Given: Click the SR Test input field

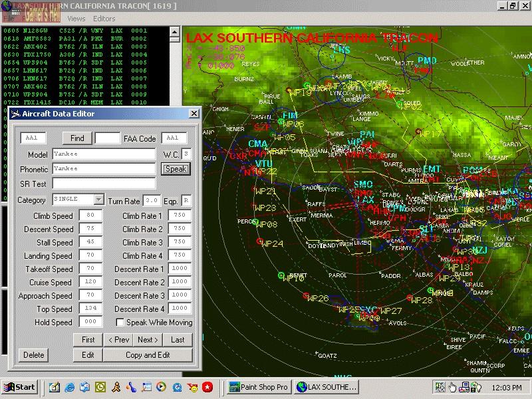Looking at the screenshot, I should pos(104,184).
